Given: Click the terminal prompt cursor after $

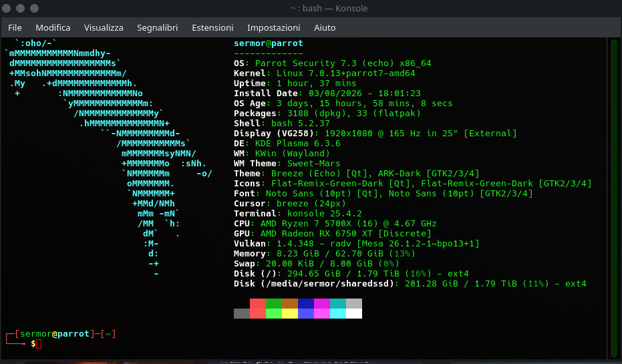Looking at the screenshot, I should click(x=39, y=344).
